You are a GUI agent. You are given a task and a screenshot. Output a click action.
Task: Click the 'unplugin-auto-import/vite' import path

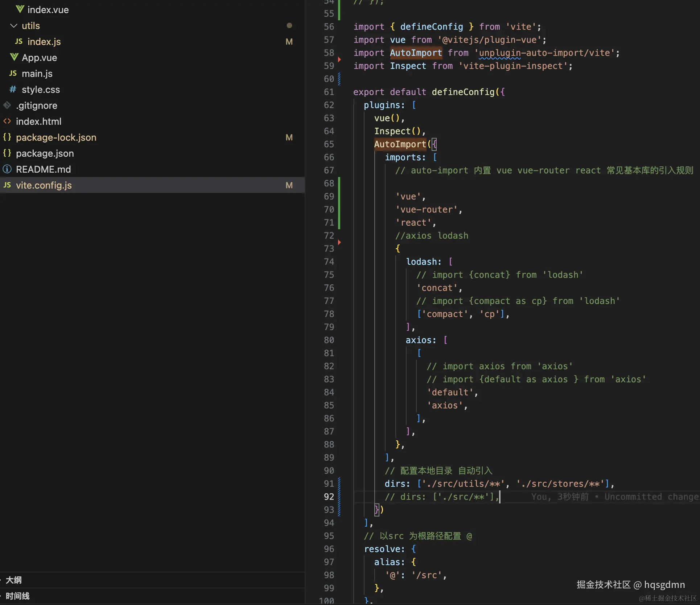[544, 53]
